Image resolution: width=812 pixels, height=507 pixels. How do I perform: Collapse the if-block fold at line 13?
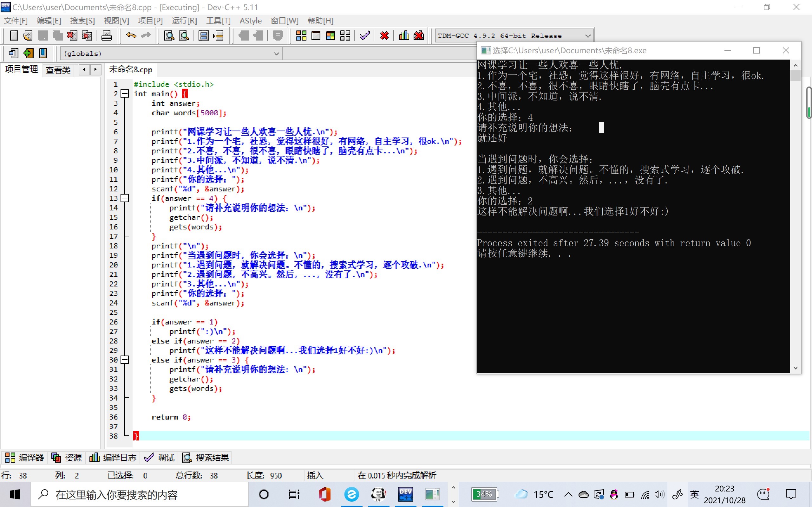pos(125,198)
